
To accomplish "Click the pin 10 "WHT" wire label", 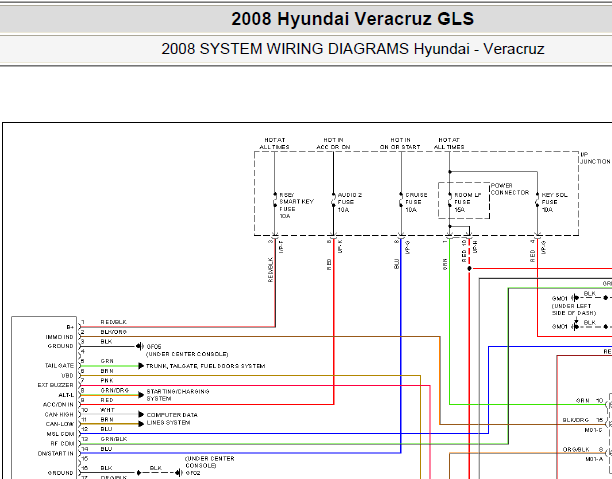I will click(107, 410).
